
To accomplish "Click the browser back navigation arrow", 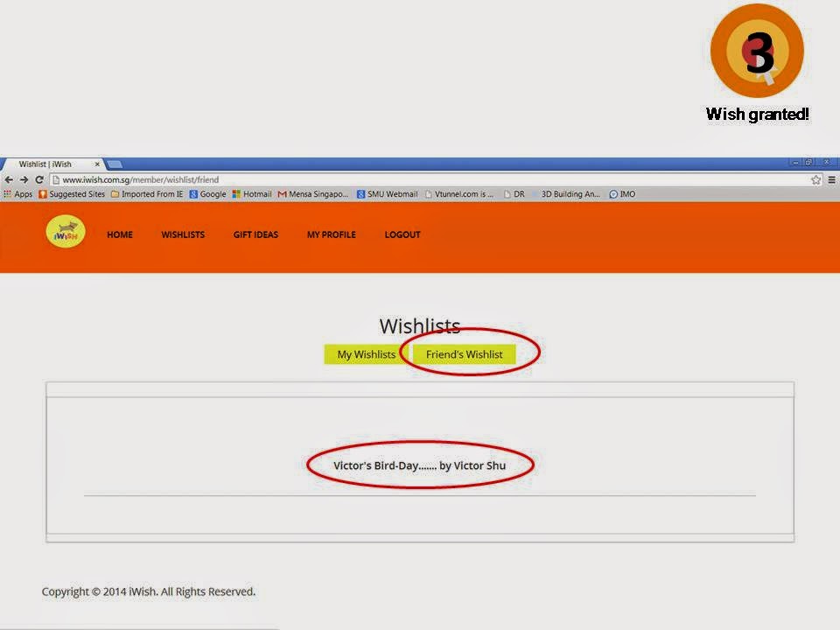I will [x=9, y=178].
